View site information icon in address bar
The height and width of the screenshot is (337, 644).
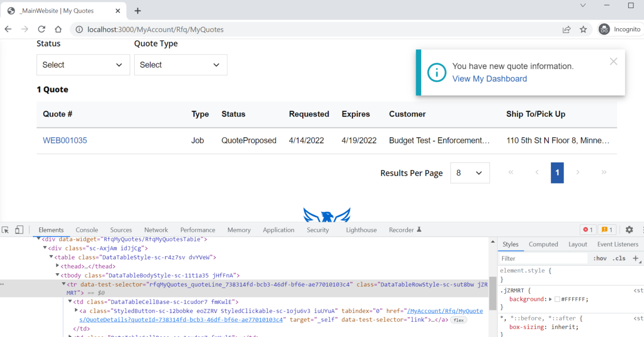coord(79,30)
